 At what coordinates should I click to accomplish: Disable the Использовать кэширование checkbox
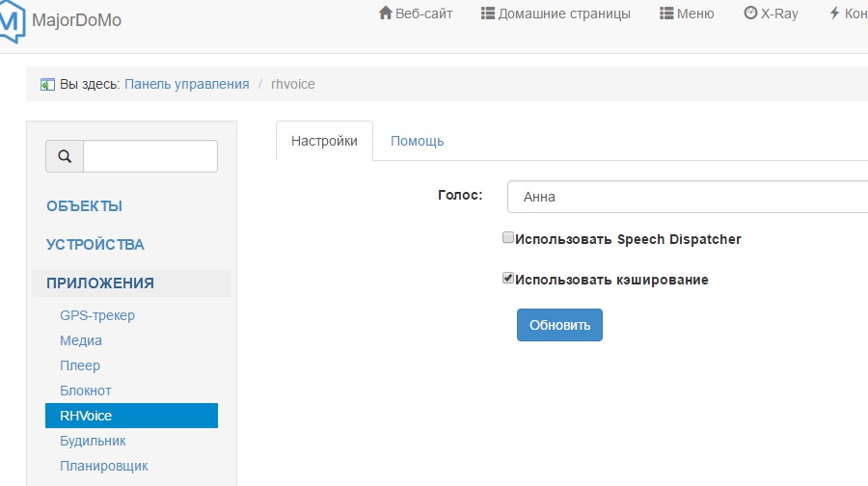(x=508, y=279)
